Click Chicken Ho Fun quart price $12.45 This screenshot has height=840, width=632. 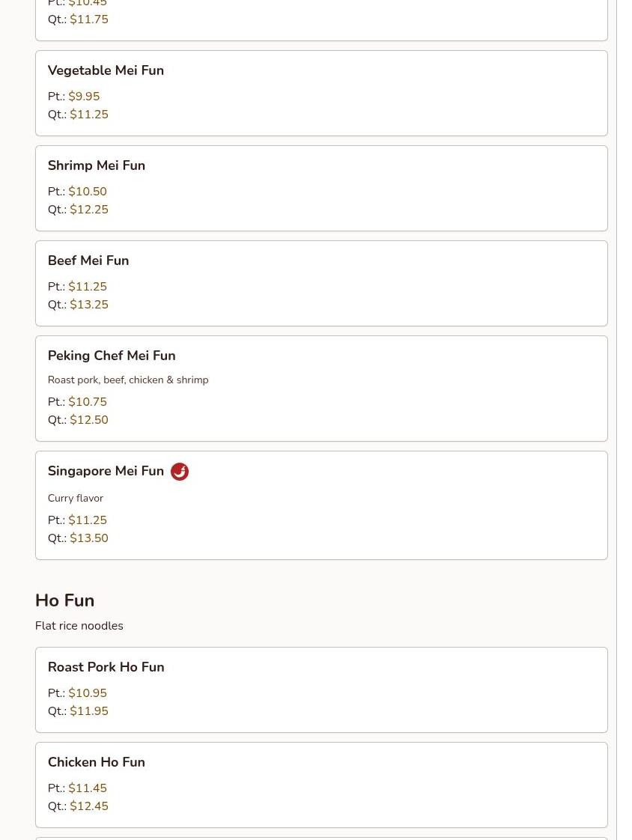point(89,806)
